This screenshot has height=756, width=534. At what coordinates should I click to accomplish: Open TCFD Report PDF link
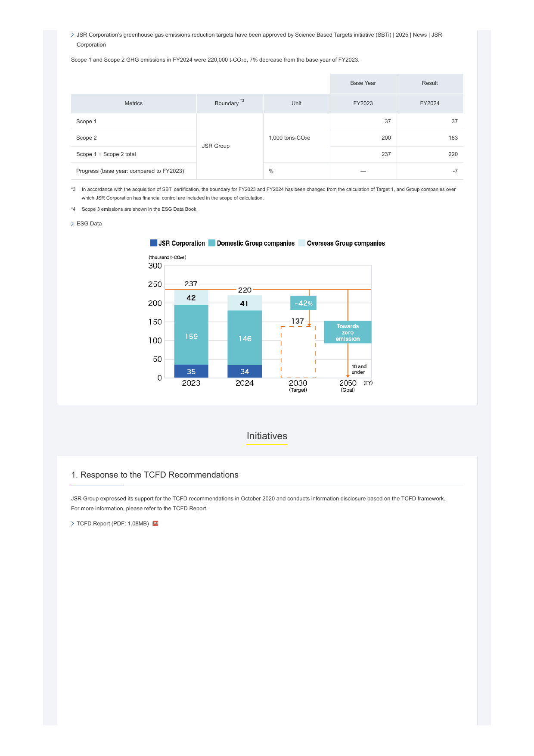pos(113,524)
